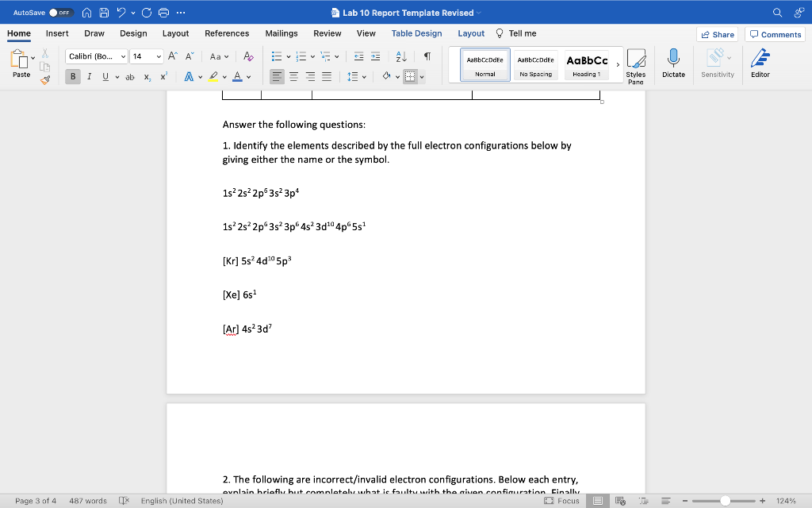
Task: Toggle paragraph marks display
Action: click(x=426, y=56)
